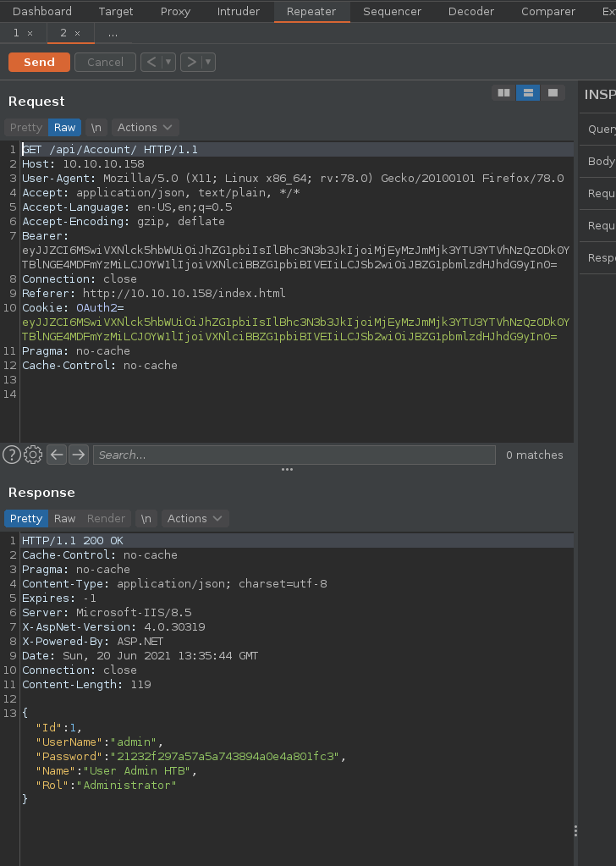Switch to the Proxy tab
Image resolution: width=616 pixels, height=866 pixels.
(175, 11)
